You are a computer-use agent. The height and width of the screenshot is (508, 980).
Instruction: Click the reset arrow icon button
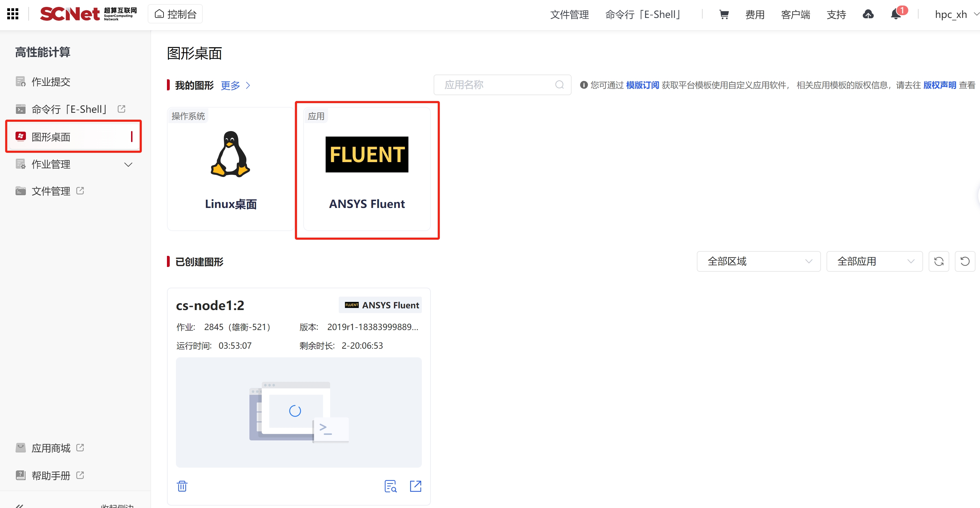(x=965, y=261)
